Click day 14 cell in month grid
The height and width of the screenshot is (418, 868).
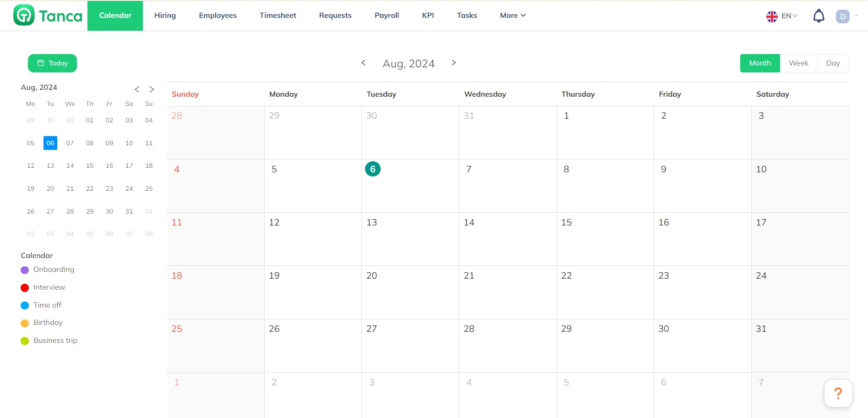[x=508, y=239]
